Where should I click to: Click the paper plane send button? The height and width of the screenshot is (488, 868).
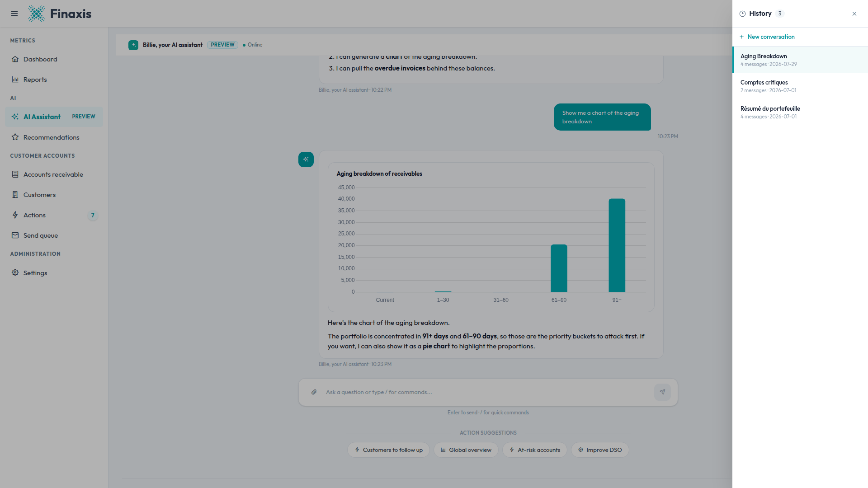coord(662,392)
